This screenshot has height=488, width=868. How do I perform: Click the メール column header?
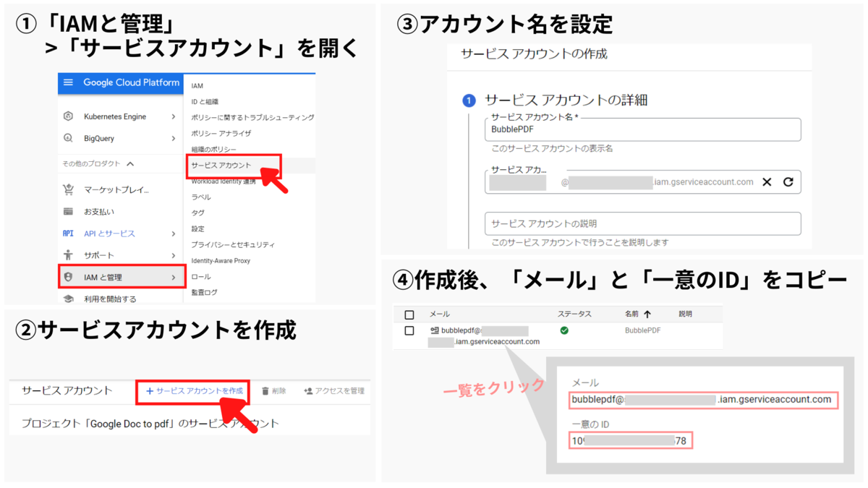pos(439,314)
